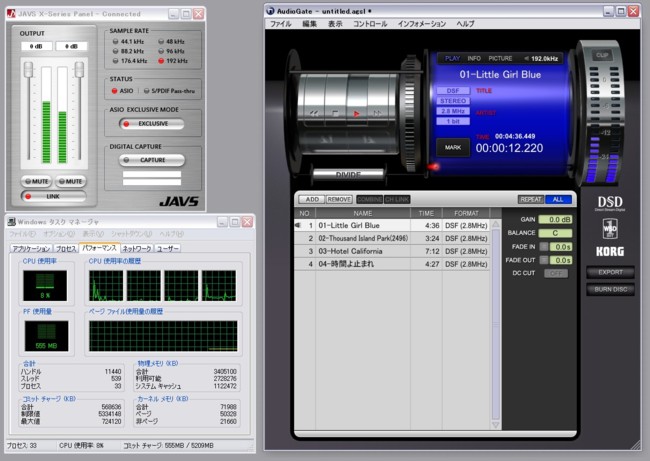Select the 192 kHz sample rate

point(173,61)
